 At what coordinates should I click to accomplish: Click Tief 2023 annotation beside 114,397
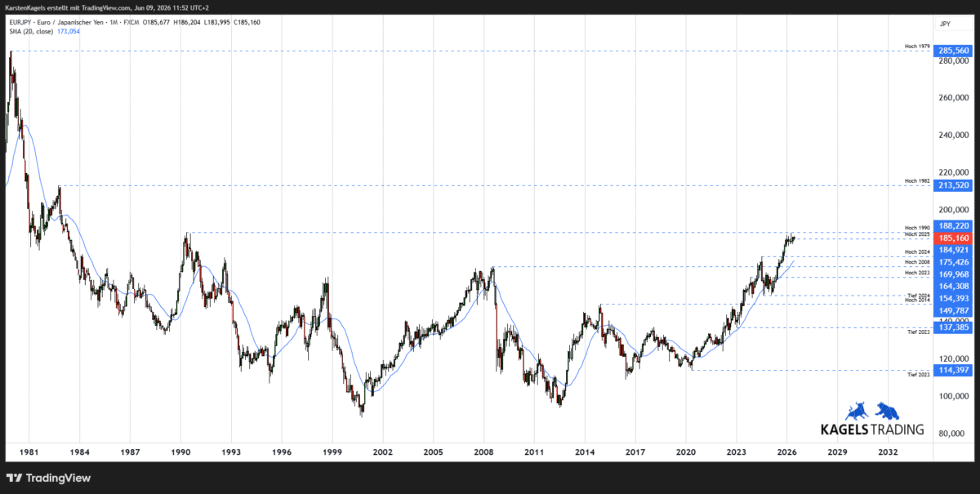coord(919,375)
